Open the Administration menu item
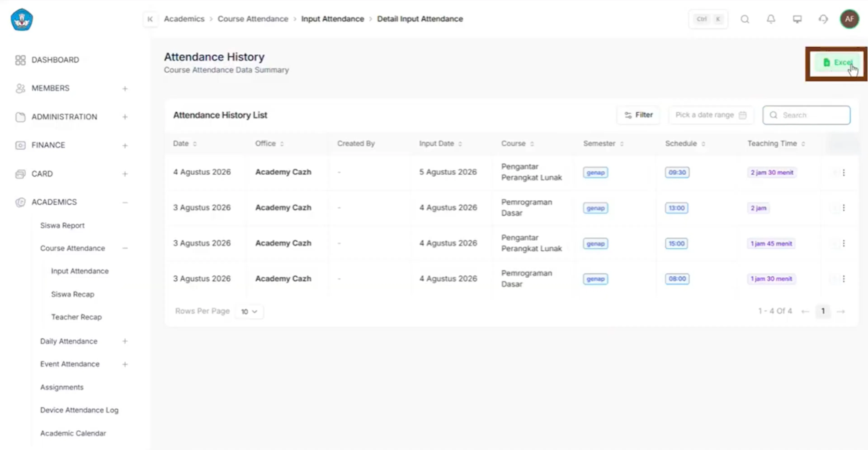Screen dimensions: 868x450 (x=64, y=117)
